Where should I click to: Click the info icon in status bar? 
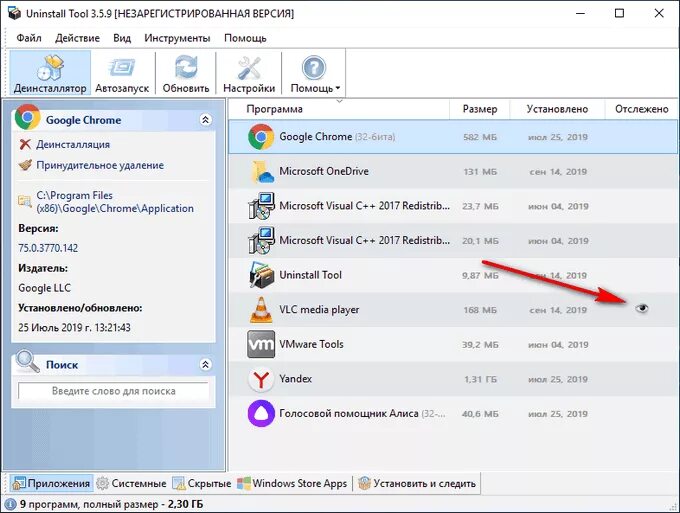tap(10, 504)
